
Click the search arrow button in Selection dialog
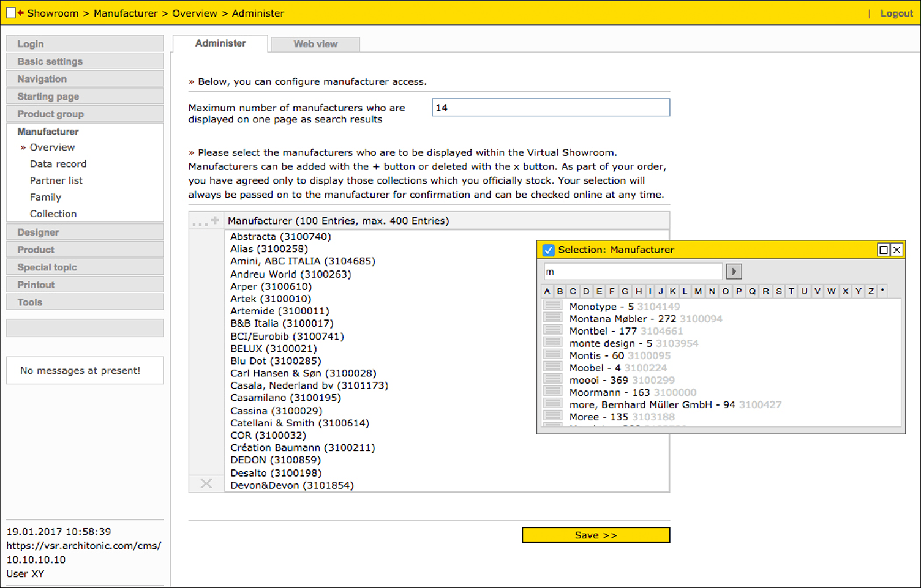coord(734,271)
